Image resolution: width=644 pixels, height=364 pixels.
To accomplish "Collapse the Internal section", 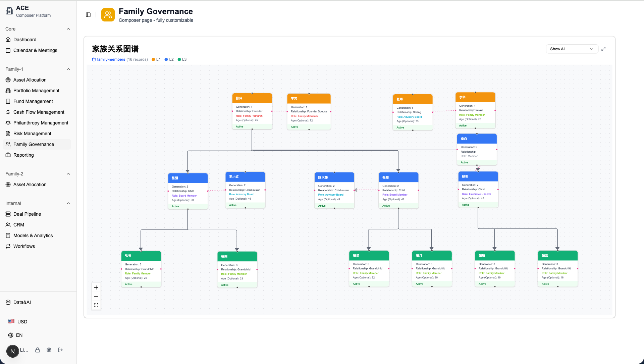I will 68,203.
